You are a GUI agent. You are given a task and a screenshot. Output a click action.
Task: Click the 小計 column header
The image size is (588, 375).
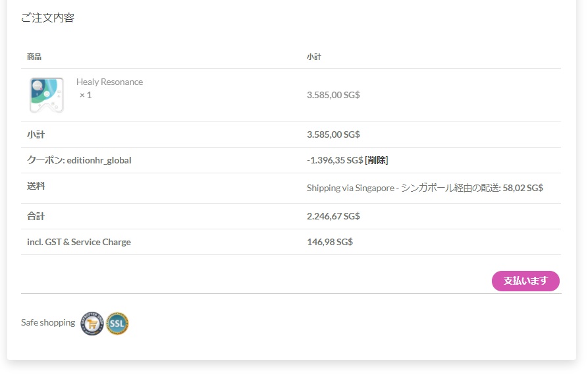coord(314,57)
